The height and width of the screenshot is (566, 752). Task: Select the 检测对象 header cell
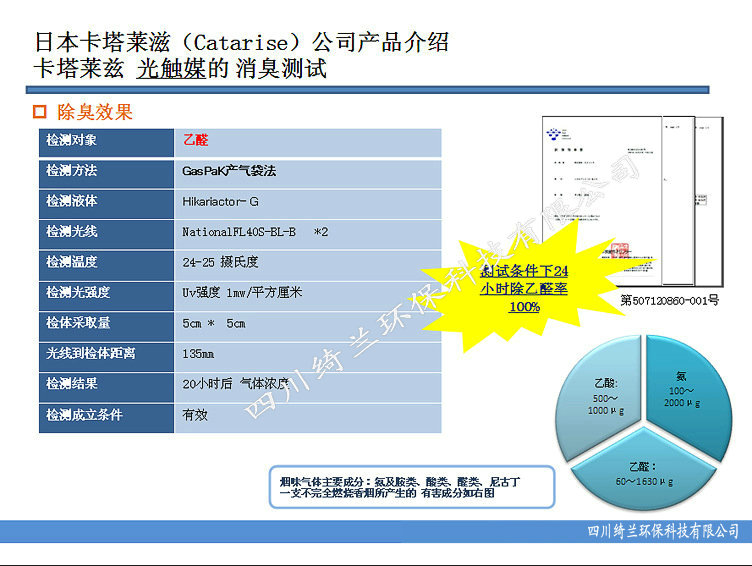click(x=107, y=141)
